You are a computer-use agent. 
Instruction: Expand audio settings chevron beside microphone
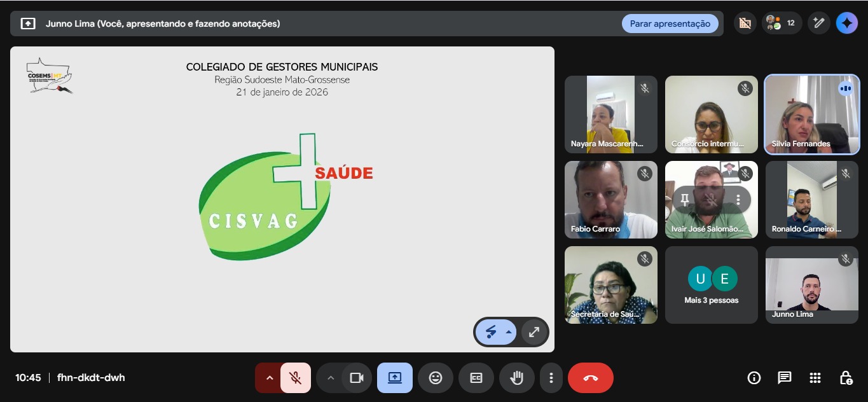click(269, 378)
